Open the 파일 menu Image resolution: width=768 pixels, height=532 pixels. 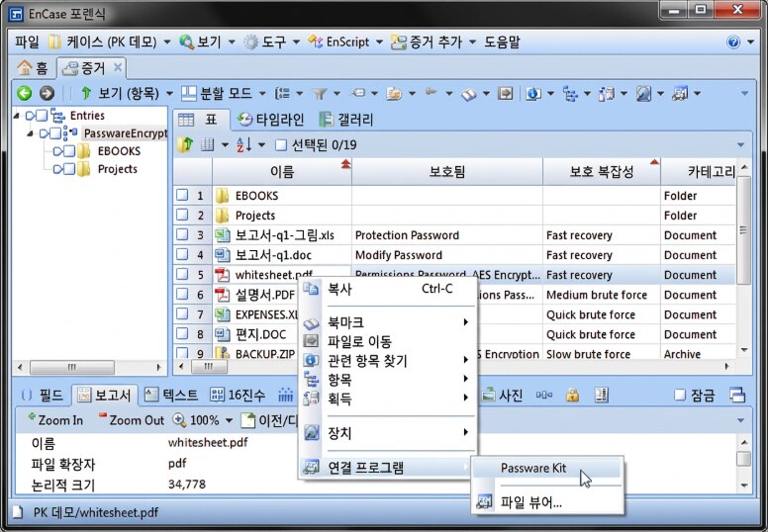pos(27,43)
